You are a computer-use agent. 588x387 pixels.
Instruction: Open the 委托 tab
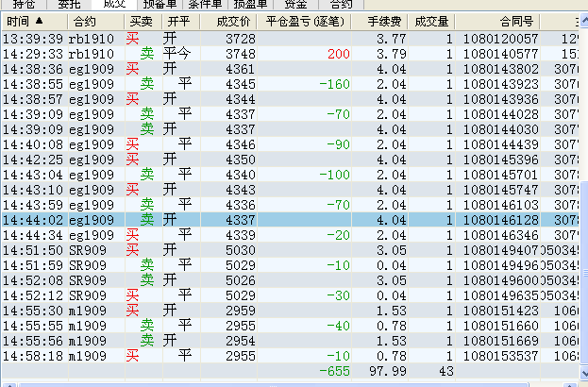(70, 4)
